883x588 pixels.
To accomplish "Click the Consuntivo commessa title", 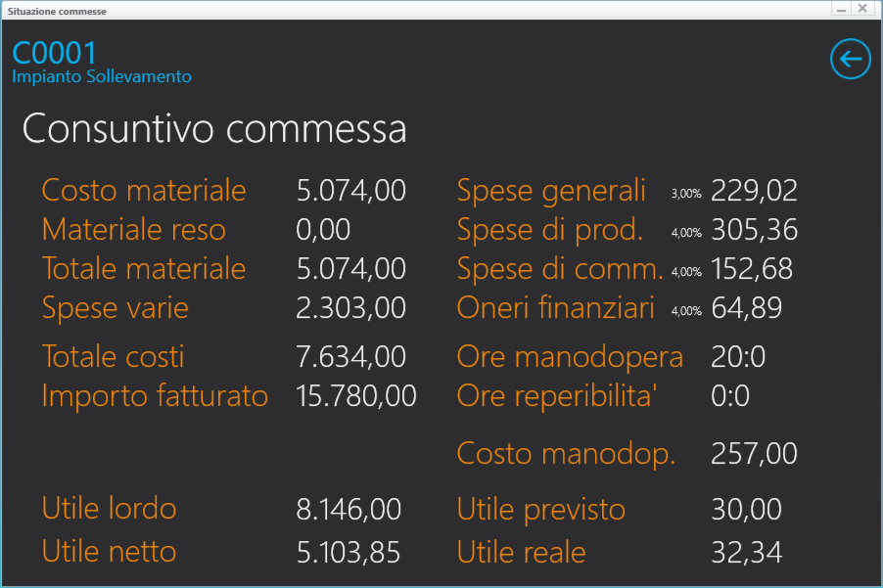I will coord(214,128).
